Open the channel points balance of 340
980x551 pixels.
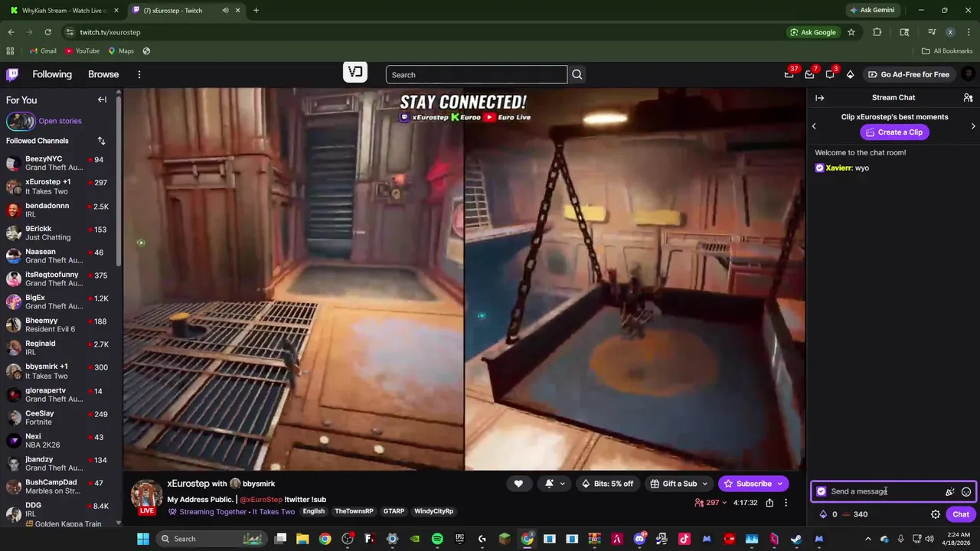click(x=854, y=514)
